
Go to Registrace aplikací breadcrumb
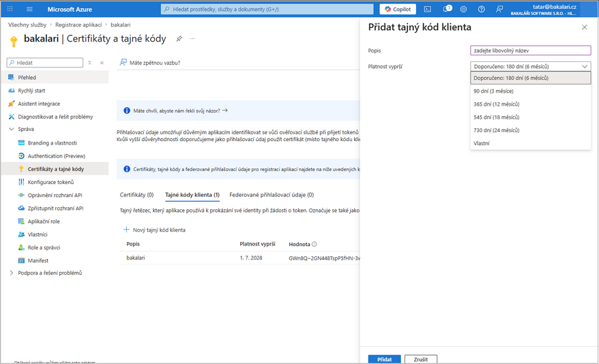[78, 25]
